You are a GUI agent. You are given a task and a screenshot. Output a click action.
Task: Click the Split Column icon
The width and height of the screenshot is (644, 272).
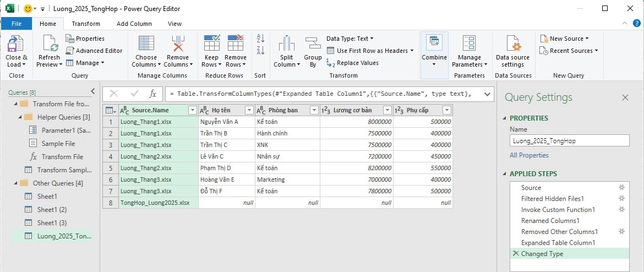click(x=287, y=44)
